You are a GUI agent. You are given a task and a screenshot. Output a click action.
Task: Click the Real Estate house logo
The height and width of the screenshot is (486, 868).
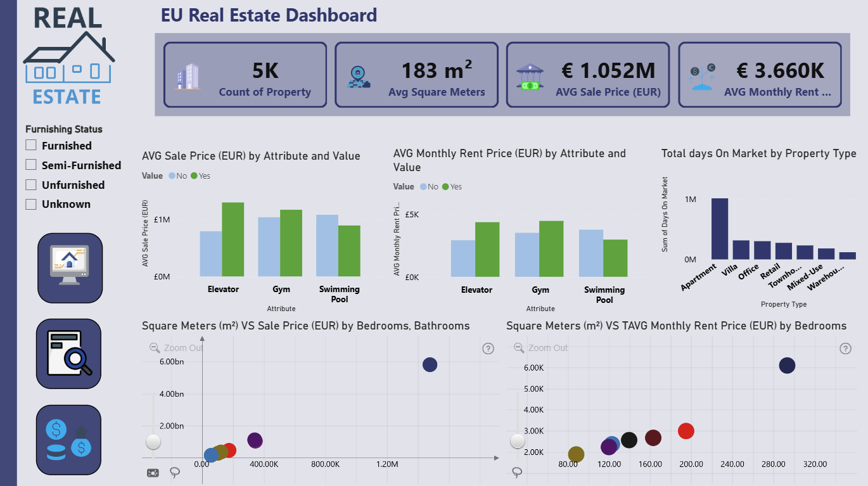[69, 54]
